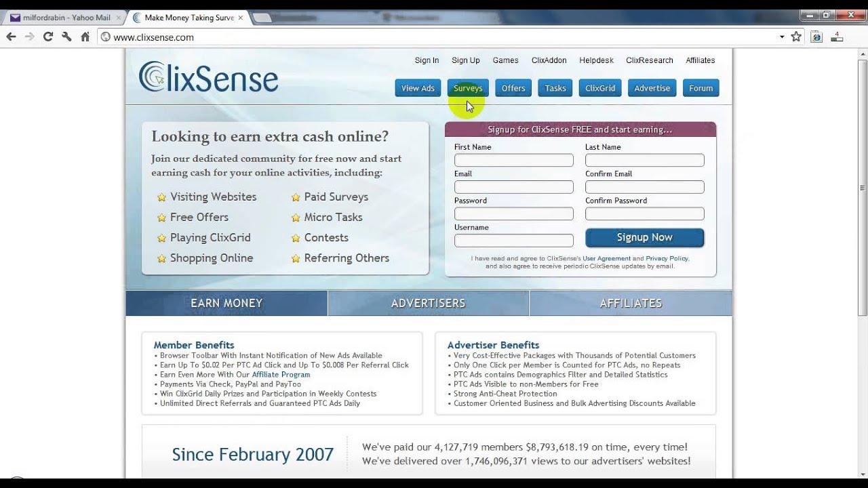This screenshot has height=488, width=868.
Task: Click the Member Benefits heading
Action: pyautogui.click(x=194, y=345)
